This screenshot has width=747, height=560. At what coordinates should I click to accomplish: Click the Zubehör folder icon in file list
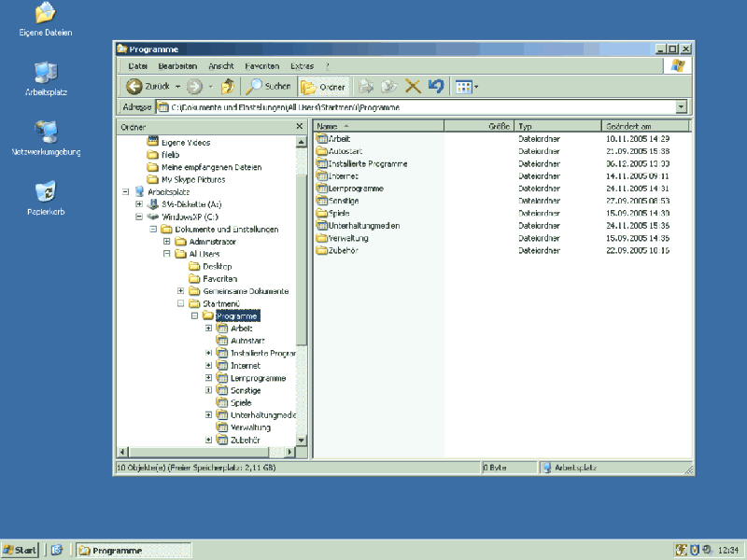[x=322, y=250]
